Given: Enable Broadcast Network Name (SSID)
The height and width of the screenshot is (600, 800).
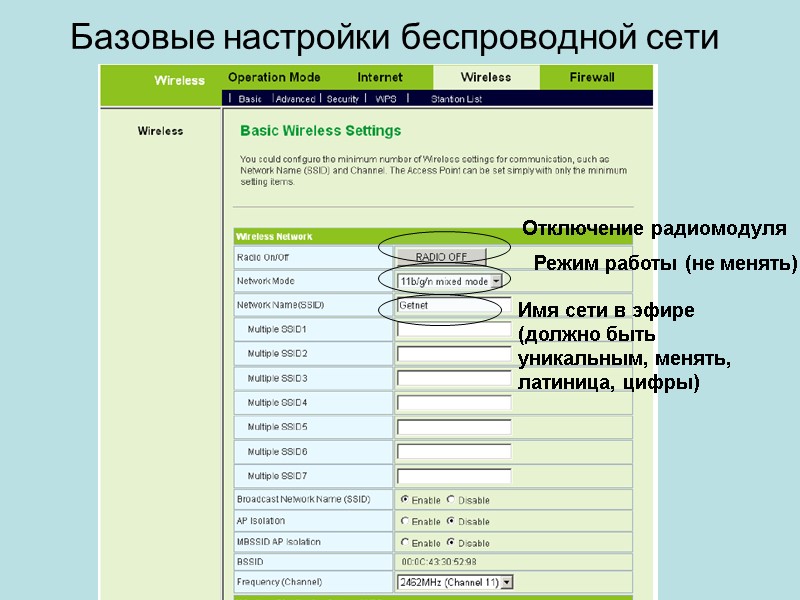Looking at the screenshot, I should pos(405,500).
